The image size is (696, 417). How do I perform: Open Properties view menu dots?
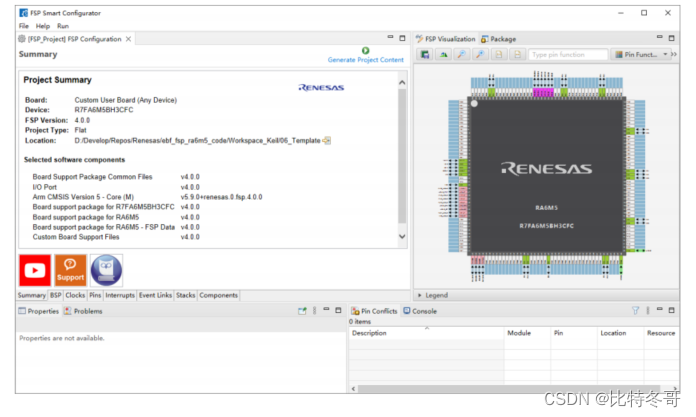(314, 311)
